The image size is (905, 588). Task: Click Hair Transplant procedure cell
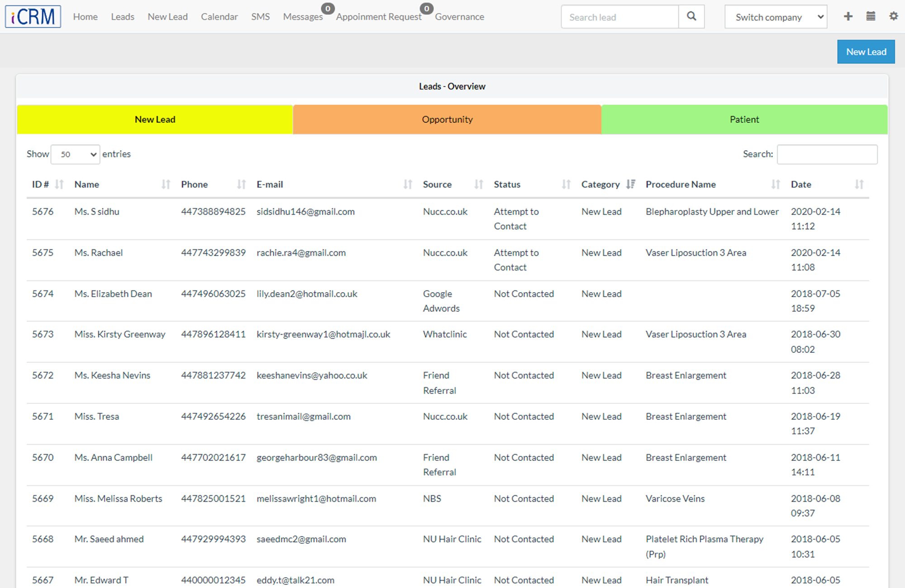677,580
